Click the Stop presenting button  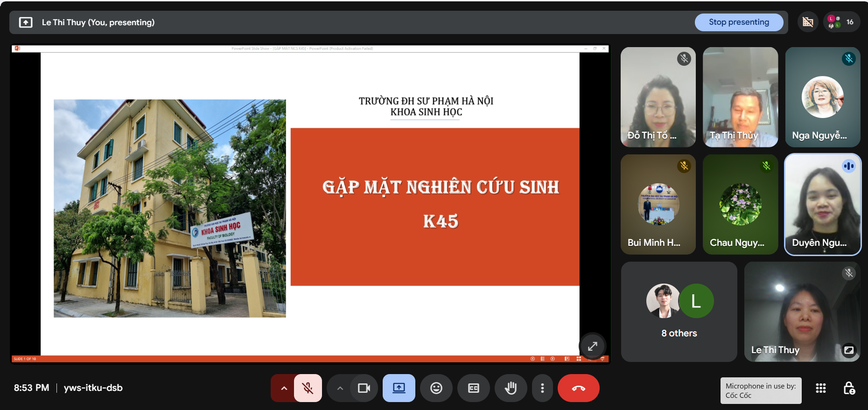coord(738,22)
